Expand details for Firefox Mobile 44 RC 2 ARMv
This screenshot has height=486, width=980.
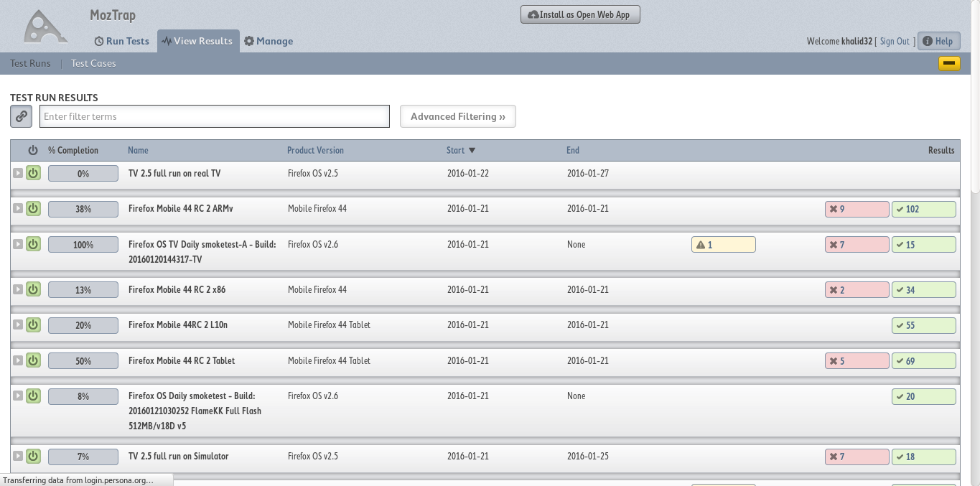click(18, 208)
